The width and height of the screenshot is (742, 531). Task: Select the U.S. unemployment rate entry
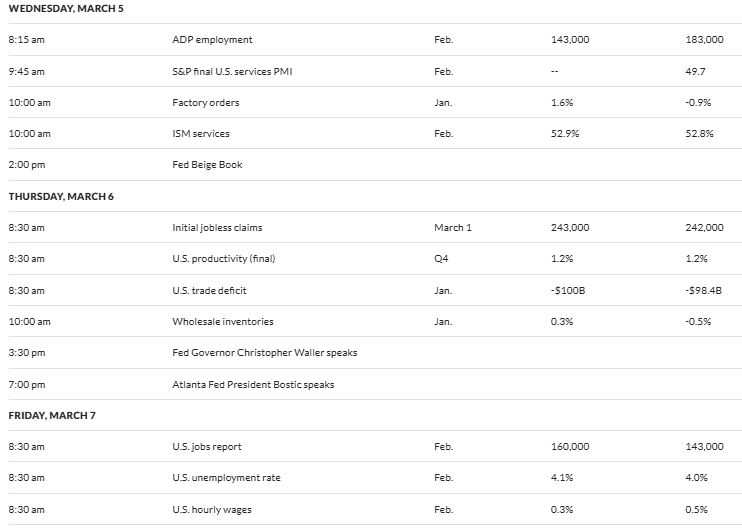tap(226, 478)
